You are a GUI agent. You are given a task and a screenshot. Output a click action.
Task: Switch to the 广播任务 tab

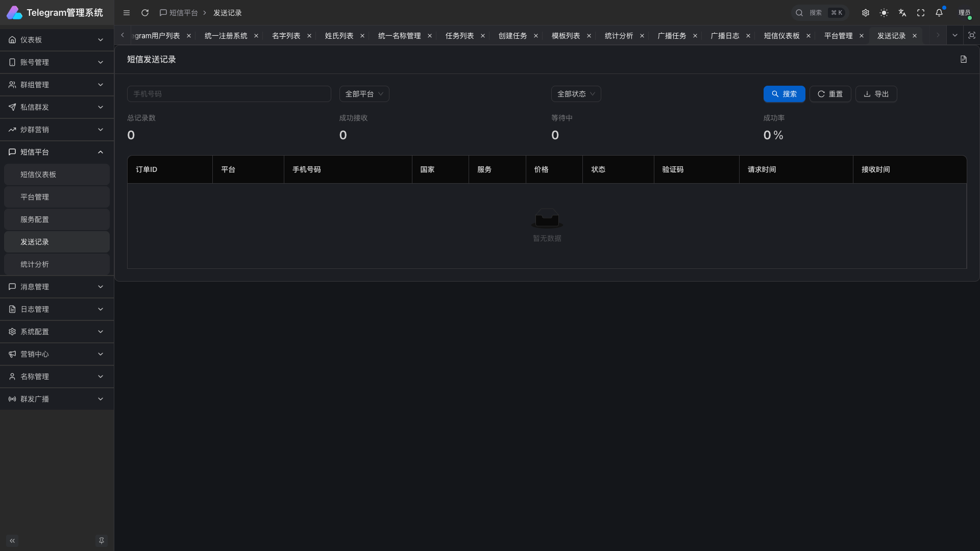[672, 36]
